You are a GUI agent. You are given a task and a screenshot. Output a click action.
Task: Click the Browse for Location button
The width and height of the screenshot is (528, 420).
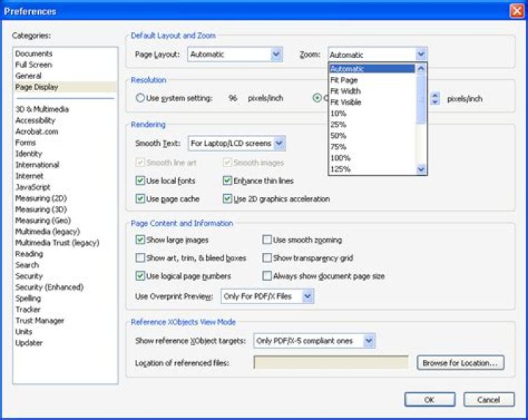[x=461, y=363]
